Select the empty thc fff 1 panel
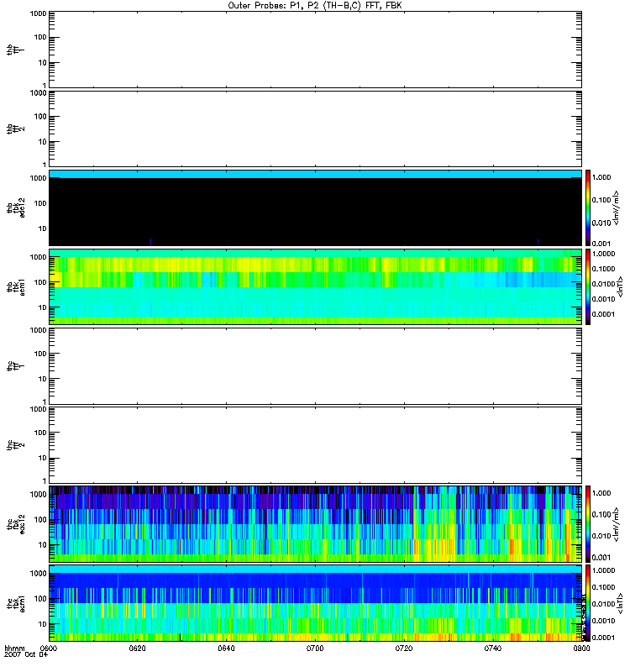This screenshot has height=672, width=630. tap(315, 366)
